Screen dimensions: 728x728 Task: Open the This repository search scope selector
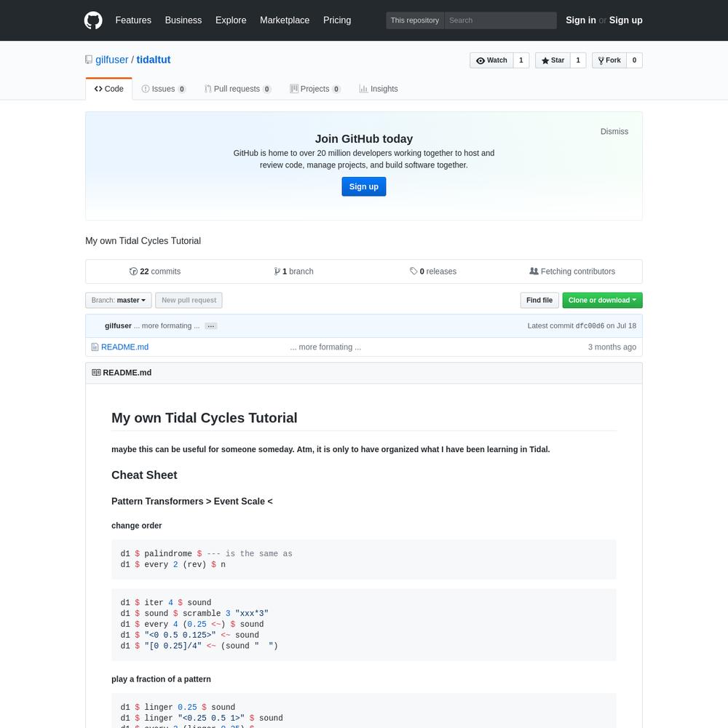click(x=415, y=20)
